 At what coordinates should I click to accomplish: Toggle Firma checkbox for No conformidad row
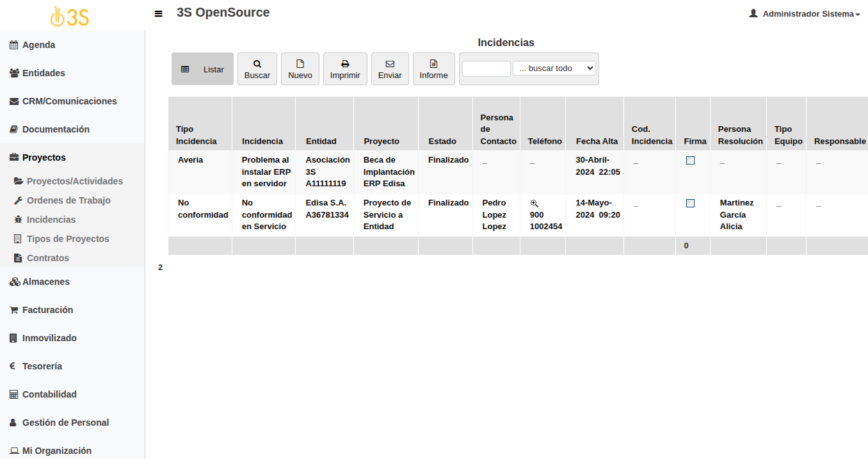690,204
